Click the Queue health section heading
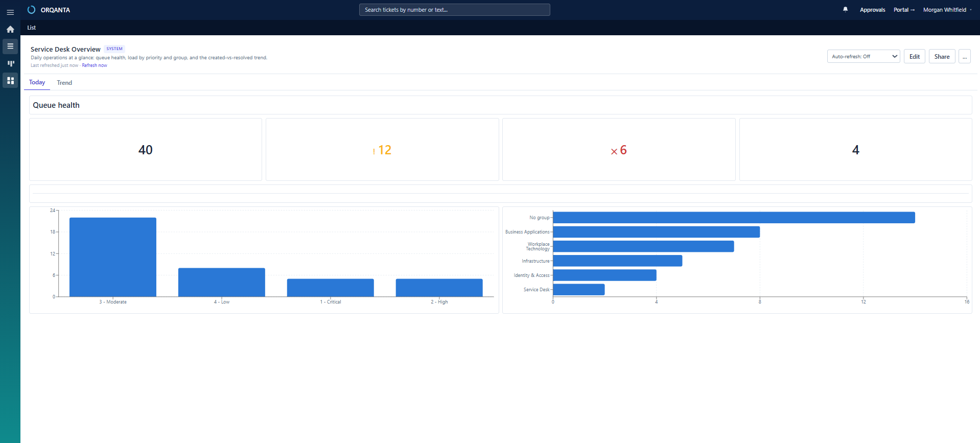This screenshot has height=443, width=980. point(56,105)
